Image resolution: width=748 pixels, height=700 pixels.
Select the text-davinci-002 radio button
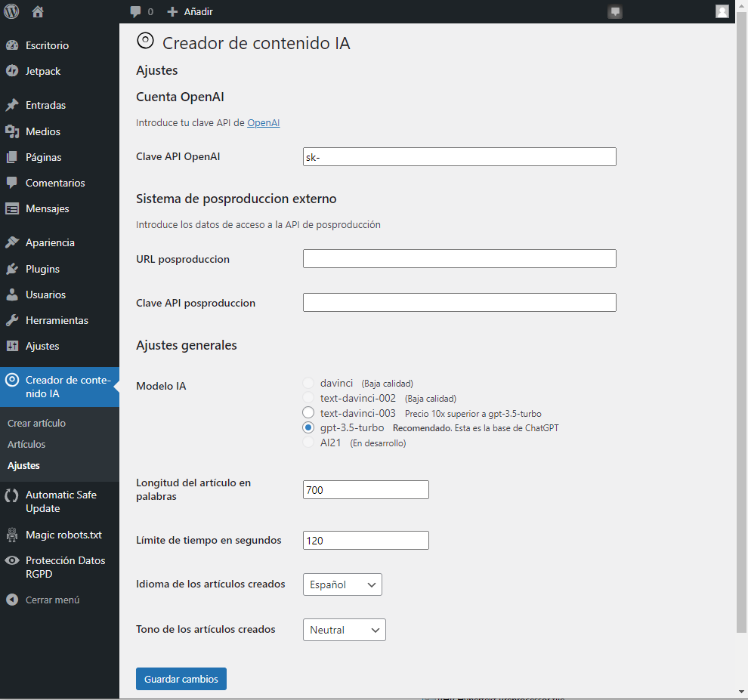tap(308, 398)
